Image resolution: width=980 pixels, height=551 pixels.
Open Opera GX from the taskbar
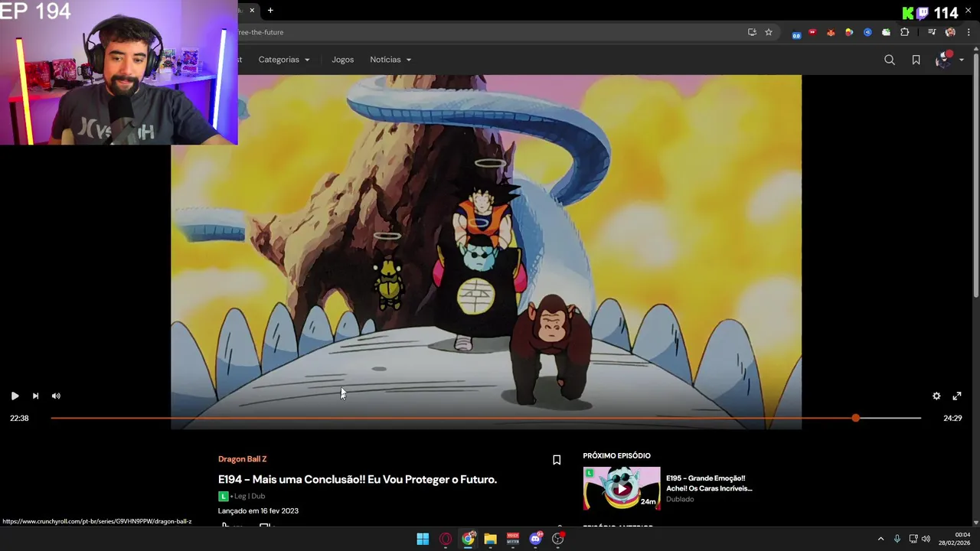446,539
